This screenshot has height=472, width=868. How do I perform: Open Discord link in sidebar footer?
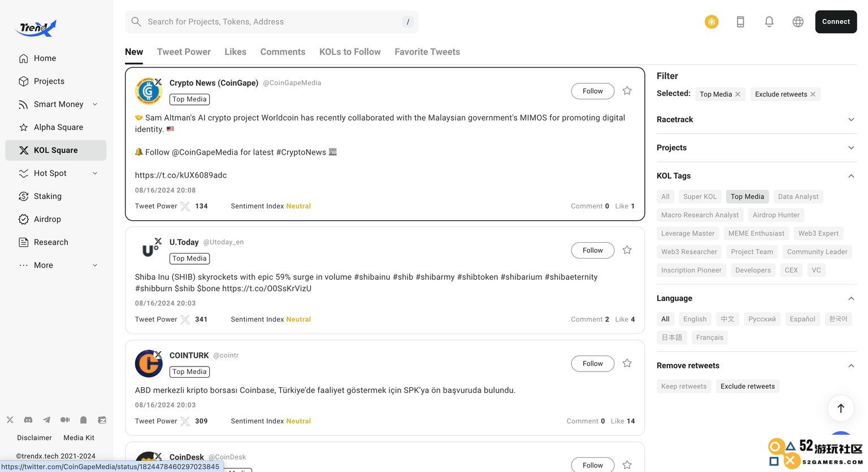click(x=28, y=419)
